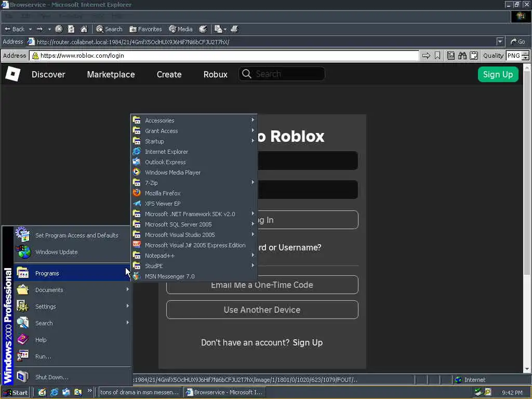
Task: Expand the StudPE submenu
Action: tap(194, 266)
